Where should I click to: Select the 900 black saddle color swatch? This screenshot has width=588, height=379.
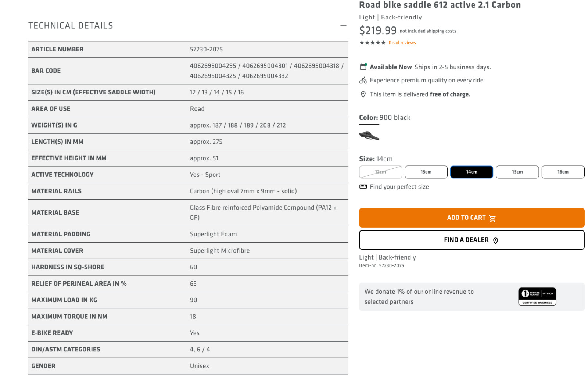(369, 136)
